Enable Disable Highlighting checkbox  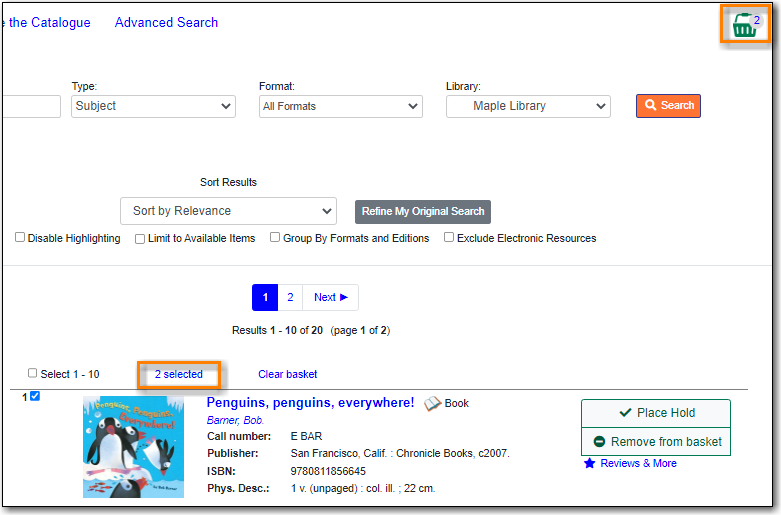click(x=20, y=238)
